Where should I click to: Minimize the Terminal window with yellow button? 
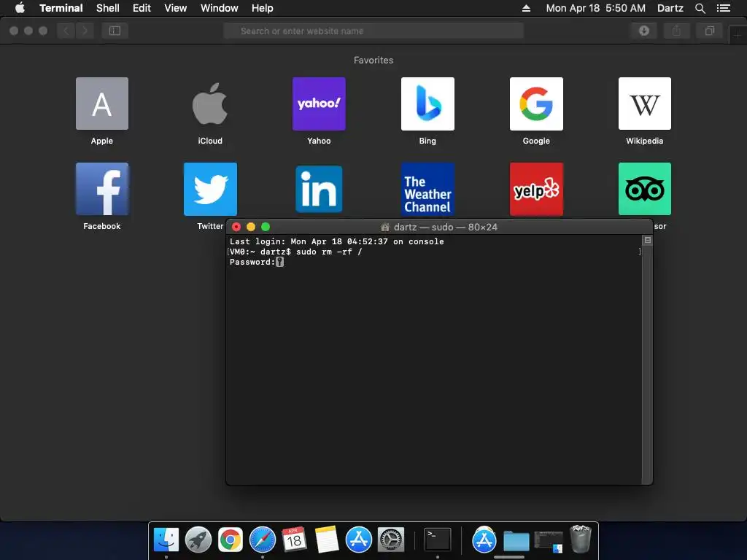[x=251, y=227]
